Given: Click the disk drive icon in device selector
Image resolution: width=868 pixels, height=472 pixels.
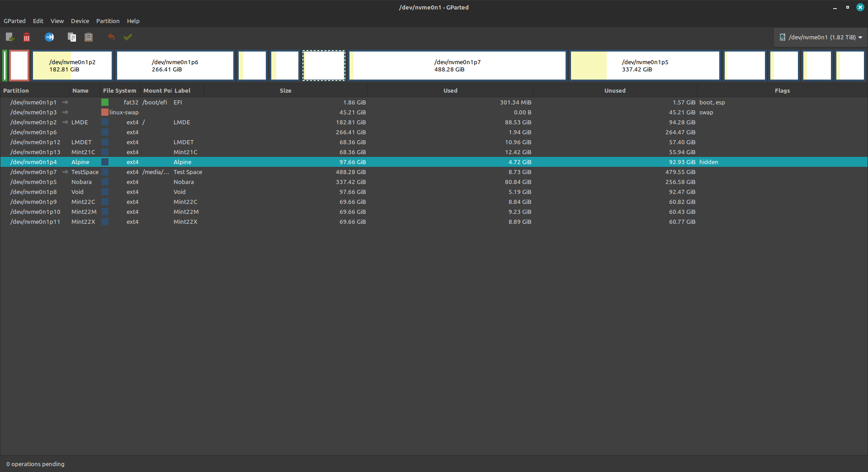Looking at the screenshot, I should coord(782,37).
